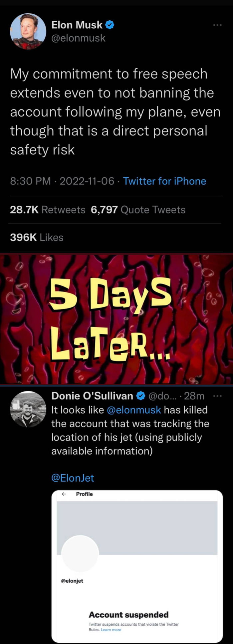The height and width of the screenshot is (644, 233).
Task: Open Elon Musk's profile picture
Action: pyautogui.click(x=28, y=32)
